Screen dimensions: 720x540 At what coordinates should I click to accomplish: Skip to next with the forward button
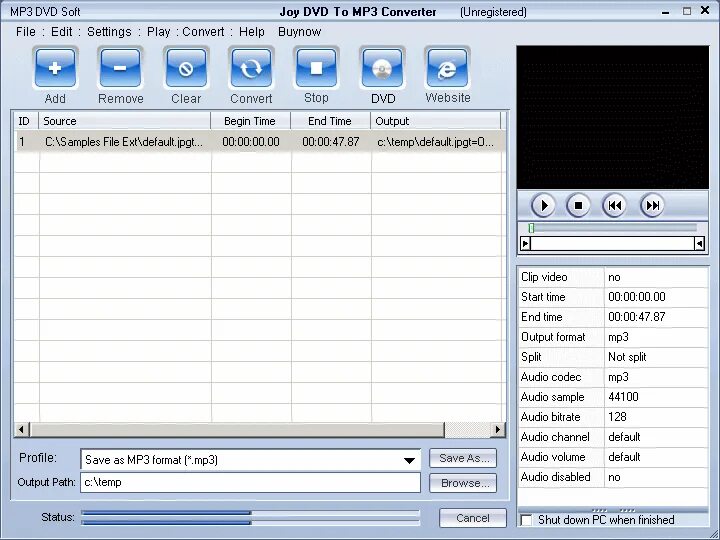(x=652, y=205)
